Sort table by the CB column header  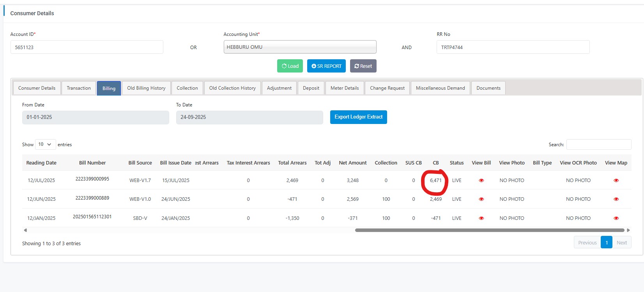coord(435,163)
